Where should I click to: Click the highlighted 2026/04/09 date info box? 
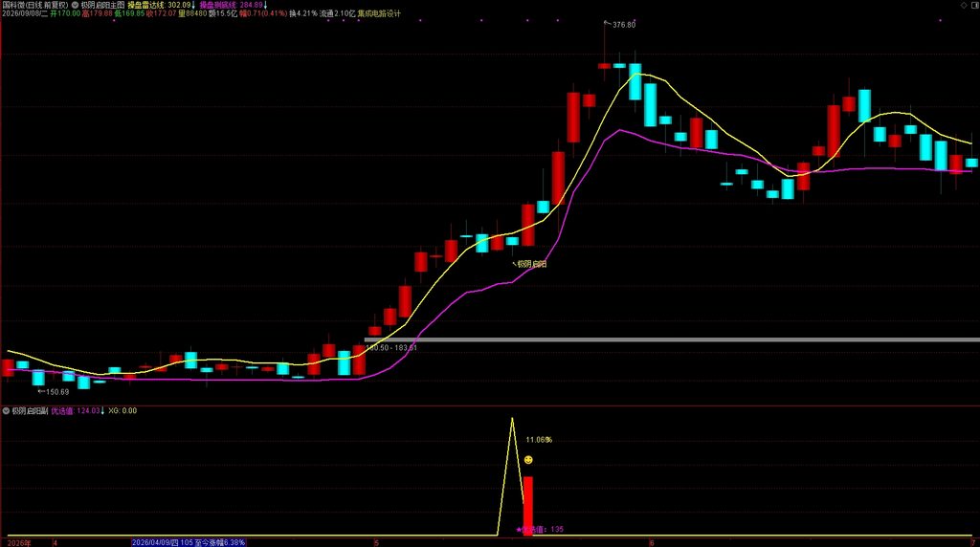(x=189, y=542)
